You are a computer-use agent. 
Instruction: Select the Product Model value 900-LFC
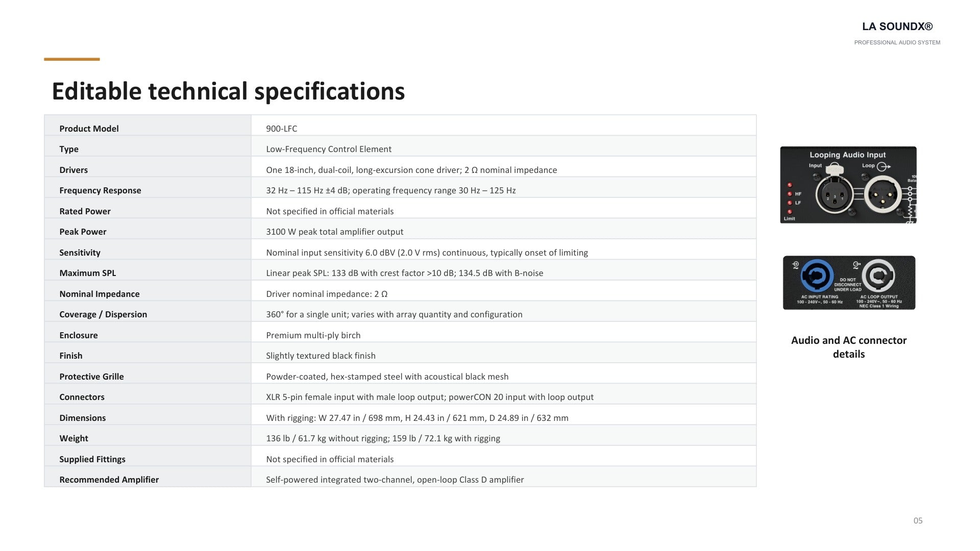click(281, 129)
